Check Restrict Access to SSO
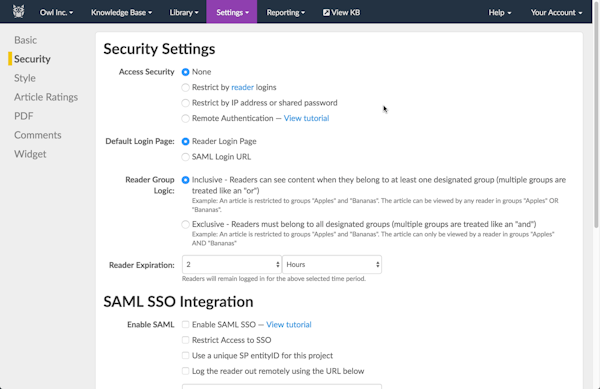 tap(186, 340)
